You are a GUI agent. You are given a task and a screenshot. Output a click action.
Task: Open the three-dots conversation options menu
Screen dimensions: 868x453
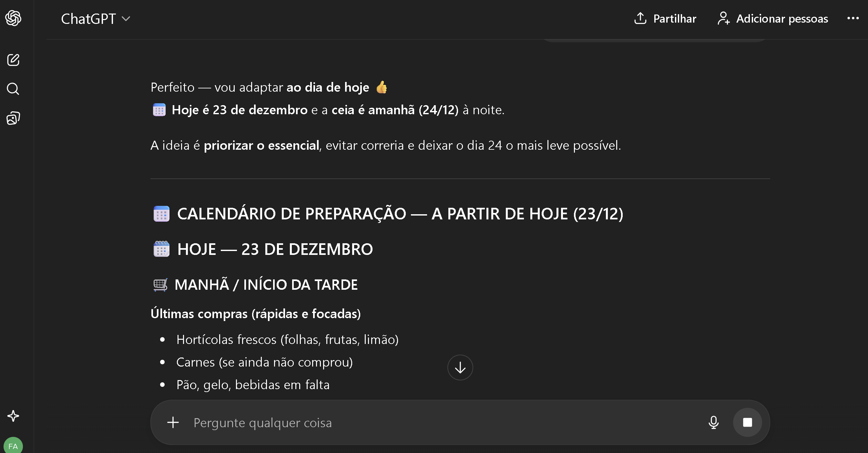[x=853, y=18]
